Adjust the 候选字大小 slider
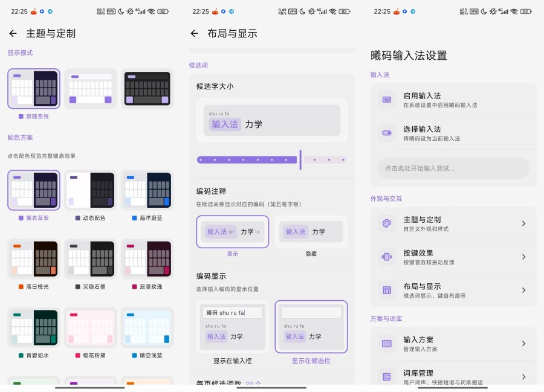The height and width of the screenshot is (392, 544). [271, 160]
